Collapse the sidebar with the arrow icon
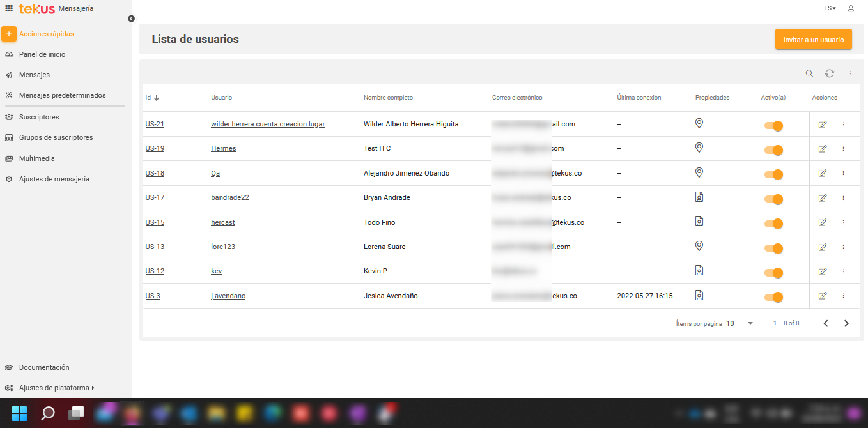 (x=131, y=19)
